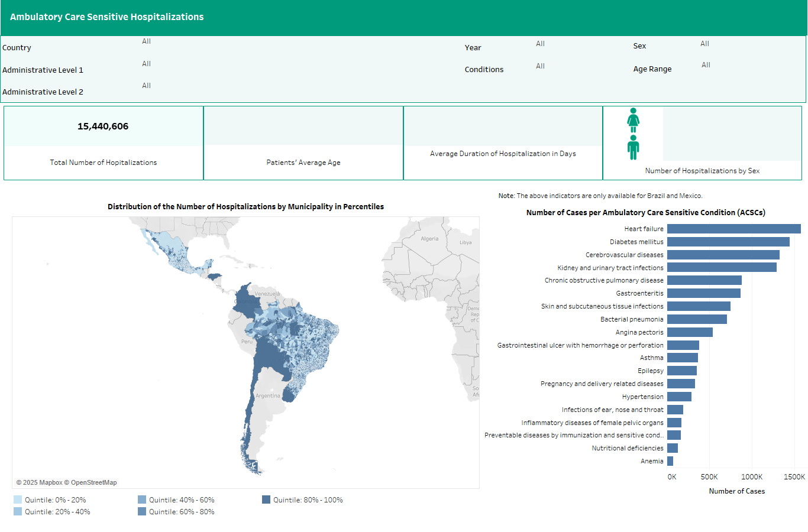This screenshot has width=808, height=532.
Task: Click the Diabetes mellitus bar in the chart
Action: (728, 241)
